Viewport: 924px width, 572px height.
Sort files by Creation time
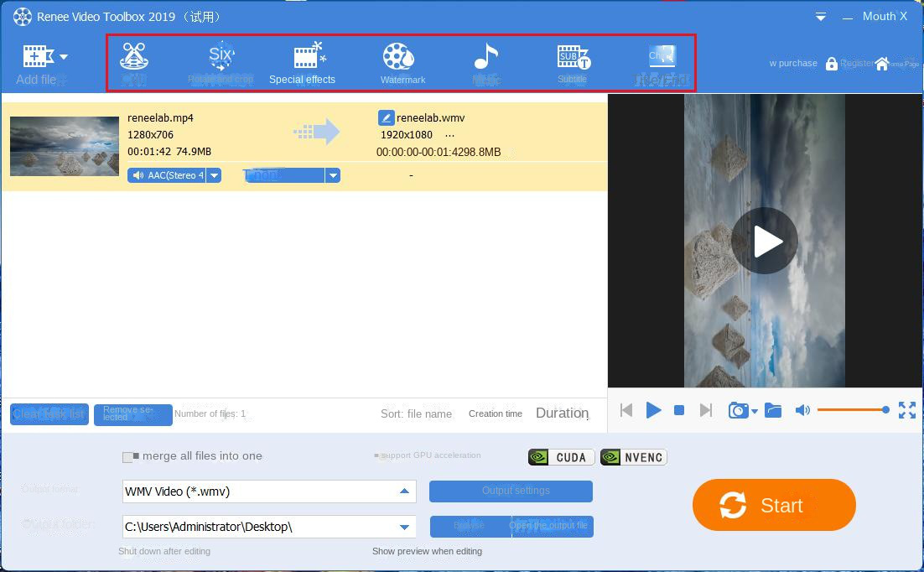[x=495, y=413]
